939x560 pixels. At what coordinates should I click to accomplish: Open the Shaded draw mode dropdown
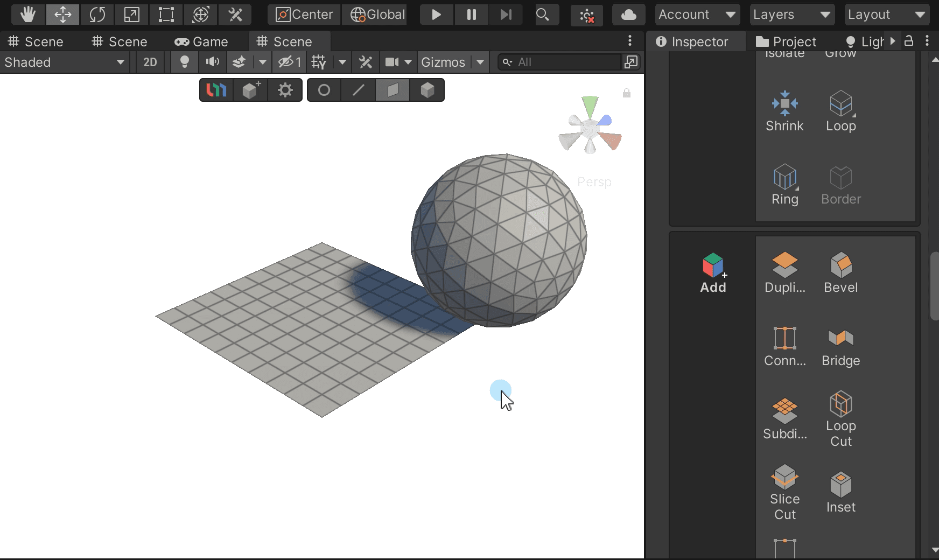tap(65, 62)
